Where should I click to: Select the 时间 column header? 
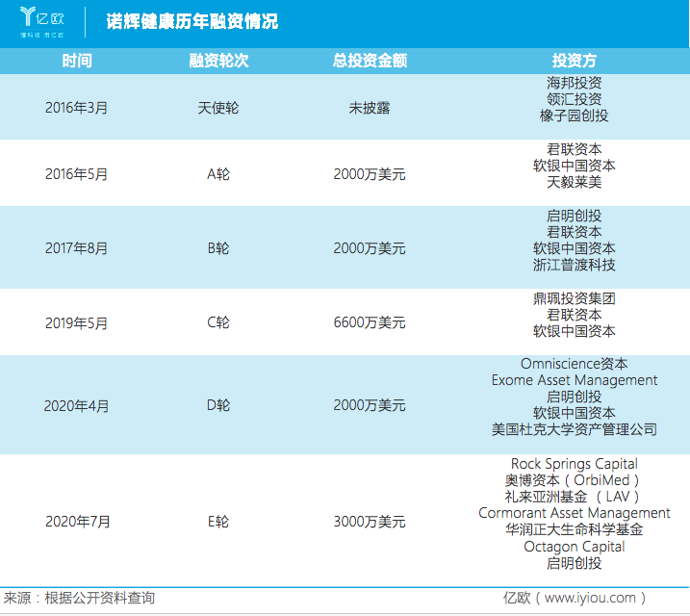(77, 61)
